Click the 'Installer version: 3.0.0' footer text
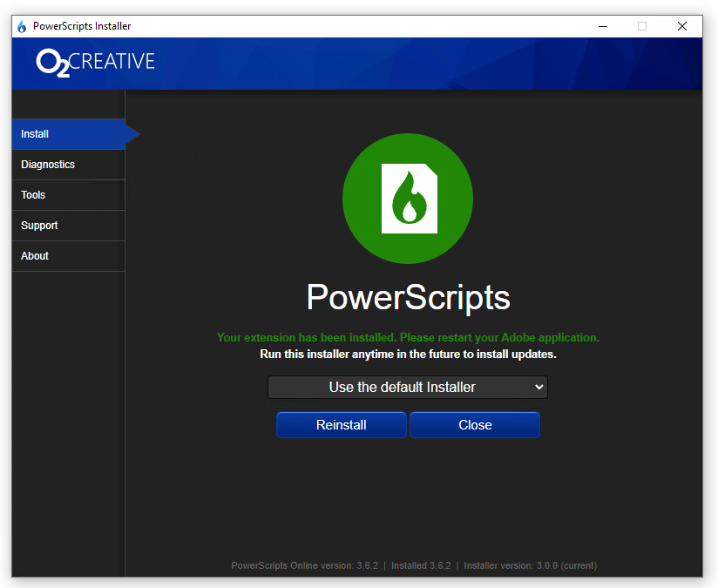718x588 pixels. (530, 565)
